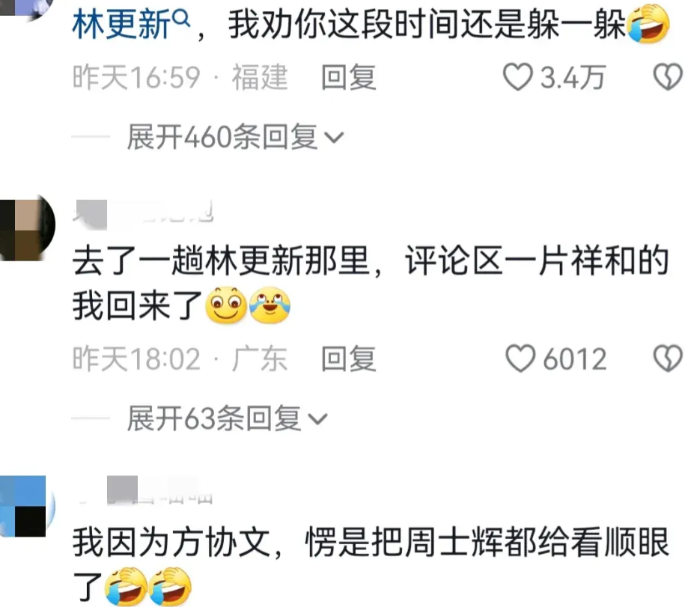Tap the search icon beside 林更新
The height and width of the screenshot is (607, 700).
(181, 19)
